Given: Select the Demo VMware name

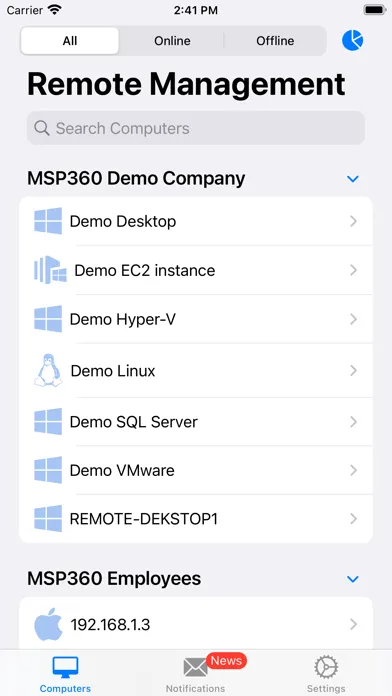Looking at the screenshot, I should (122, 471).
